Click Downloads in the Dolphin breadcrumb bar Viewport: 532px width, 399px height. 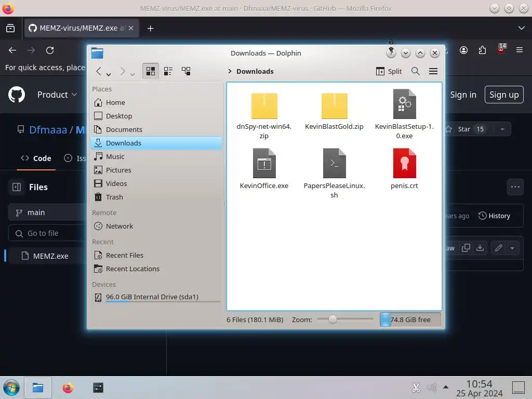pos(255,71)
